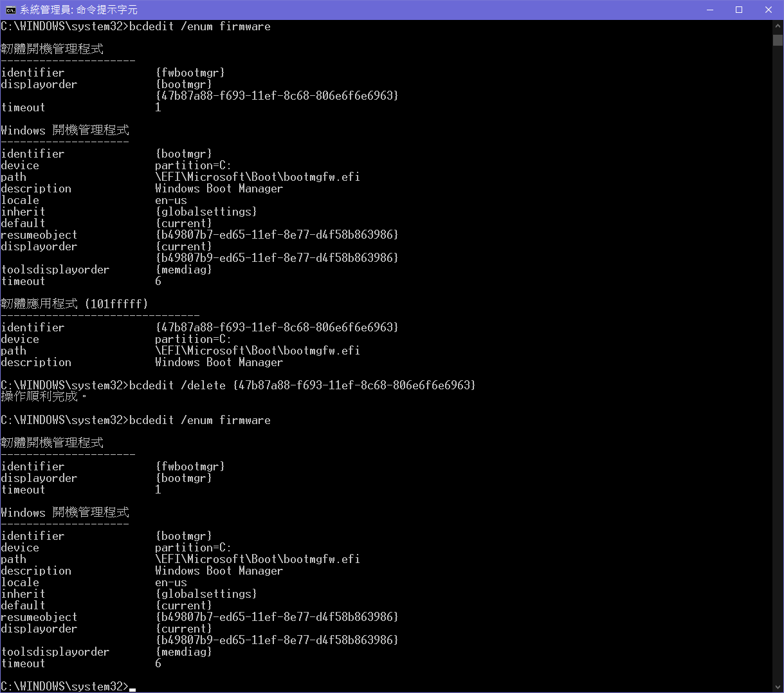Click the second 韌體開機管理程式 heading
Viewport: 784px width, 693px height.
tap(52, 443)
